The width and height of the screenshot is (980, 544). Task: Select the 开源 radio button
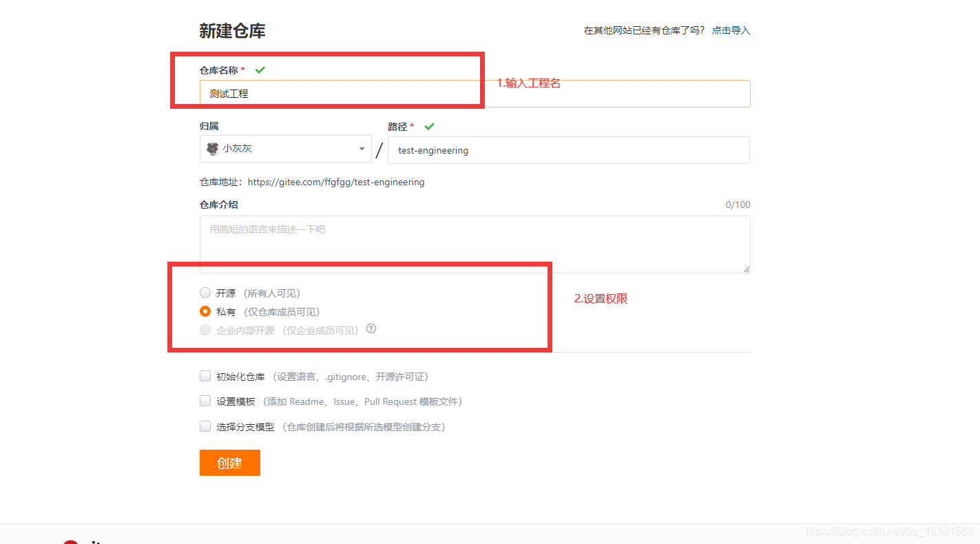pos(205,293)
